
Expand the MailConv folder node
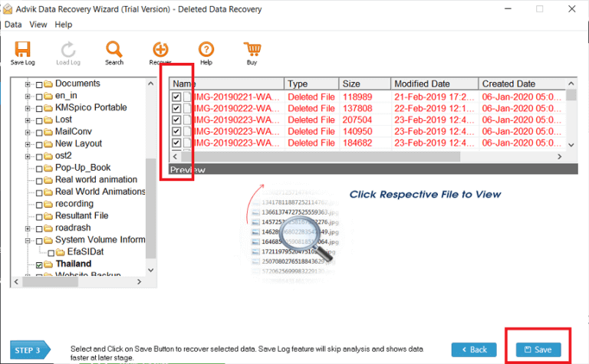(28, 132)
